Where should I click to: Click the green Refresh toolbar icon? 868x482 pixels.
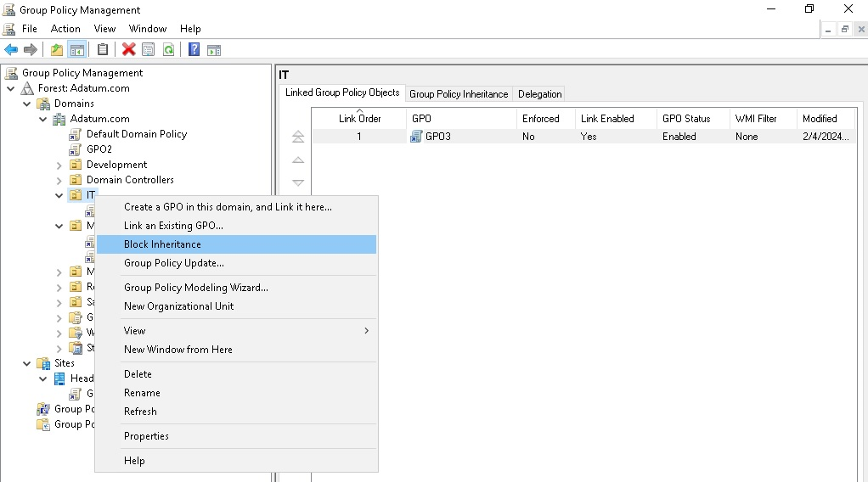pyautogui.click(x=168, y=50)
